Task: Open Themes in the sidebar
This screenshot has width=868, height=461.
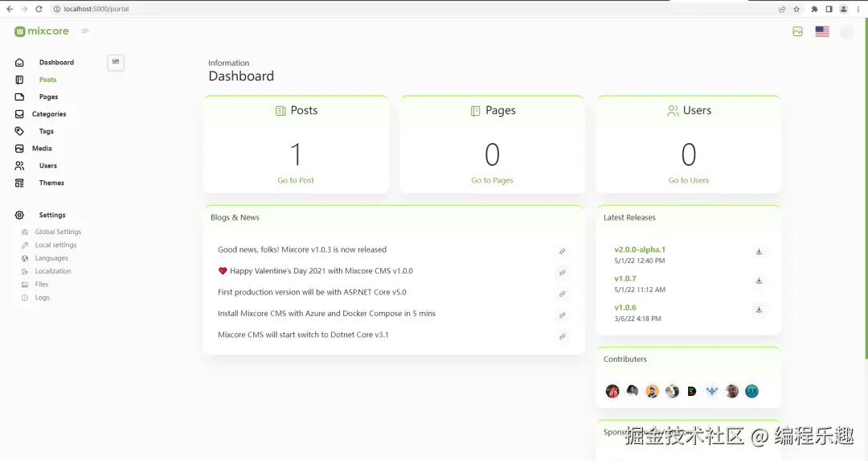Action: coord(51,183)
